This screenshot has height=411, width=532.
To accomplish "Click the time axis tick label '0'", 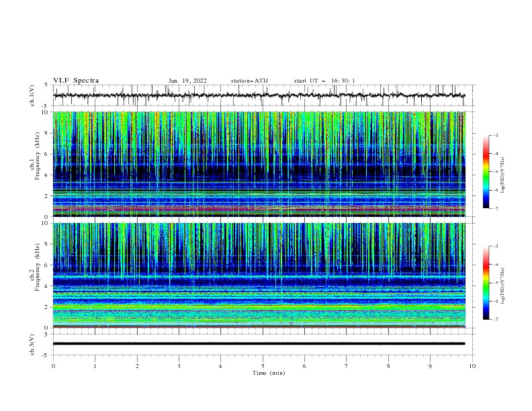I will 53,366.
